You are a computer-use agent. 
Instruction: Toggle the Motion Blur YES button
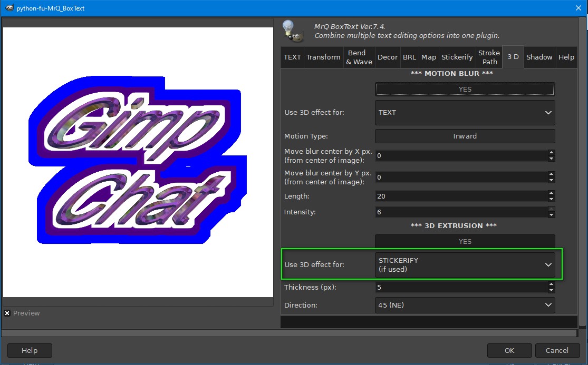465,89
